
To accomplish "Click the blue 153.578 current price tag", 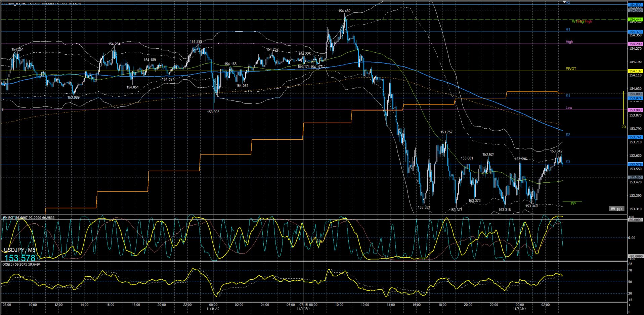I will click(x=635, y=164).
